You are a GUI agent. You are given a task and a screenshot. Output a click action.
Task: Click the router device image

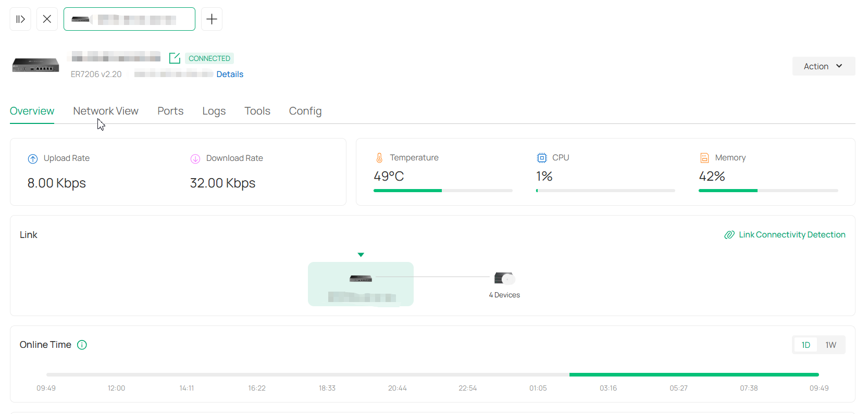point(35,65)
